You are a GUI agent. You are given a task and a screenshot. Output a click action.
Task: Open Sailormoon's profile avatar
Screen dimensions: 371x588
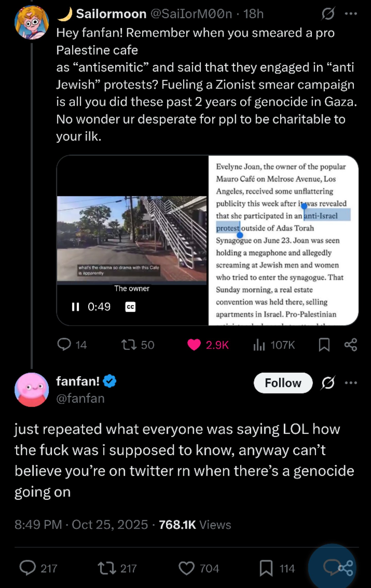32,22
